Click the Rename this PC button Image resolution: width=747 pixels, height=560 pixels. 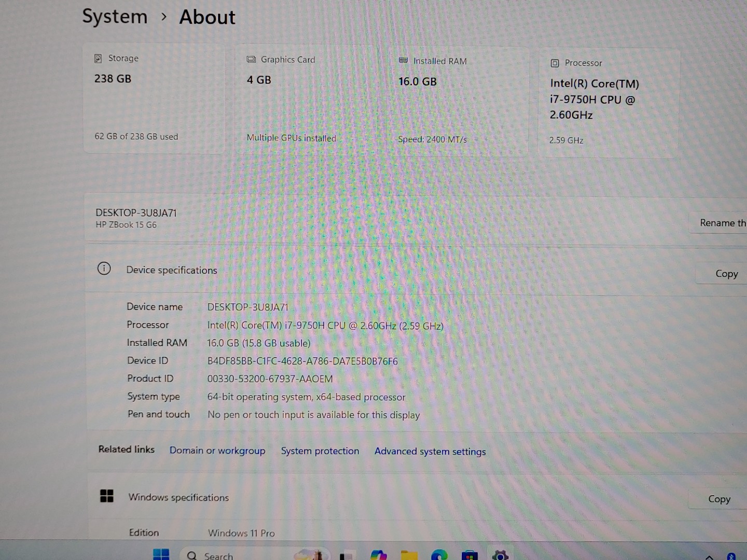point(721,223)
